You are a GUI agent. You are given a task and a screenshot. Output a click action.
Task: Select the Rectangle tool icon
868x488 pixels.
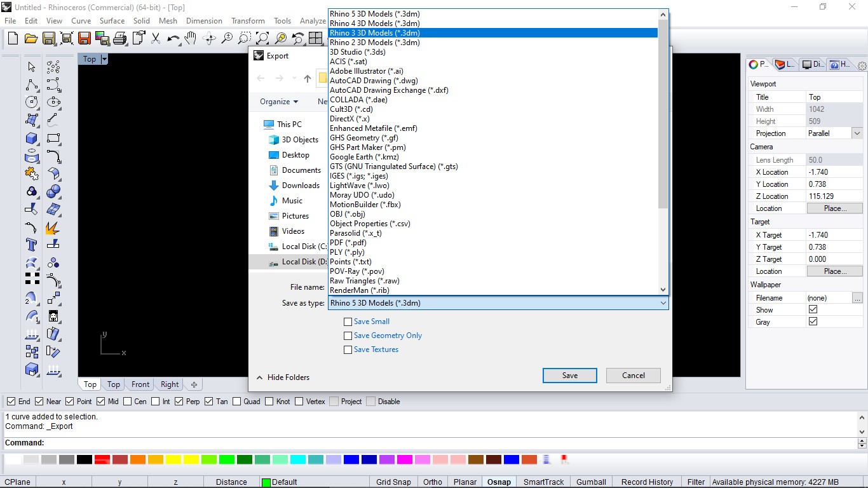pos(53,138)
